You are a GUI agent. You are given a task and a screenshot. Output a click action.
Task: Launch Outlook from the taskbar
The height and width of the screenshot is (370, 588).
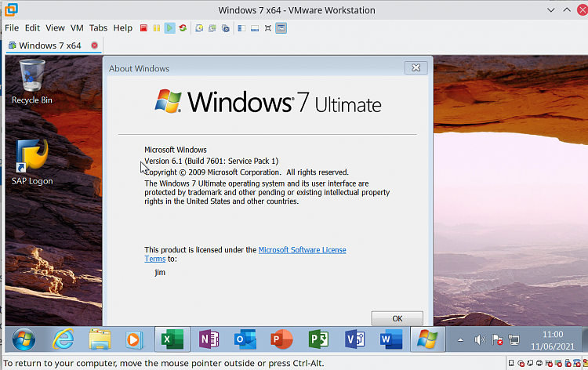(x=245, y=339)
